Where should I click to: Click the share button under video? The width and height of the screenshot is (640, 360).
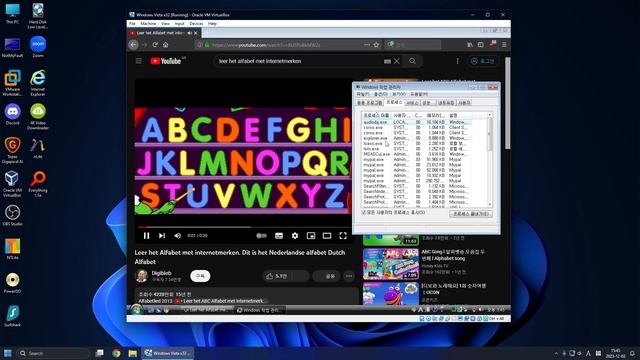[327, 276]
